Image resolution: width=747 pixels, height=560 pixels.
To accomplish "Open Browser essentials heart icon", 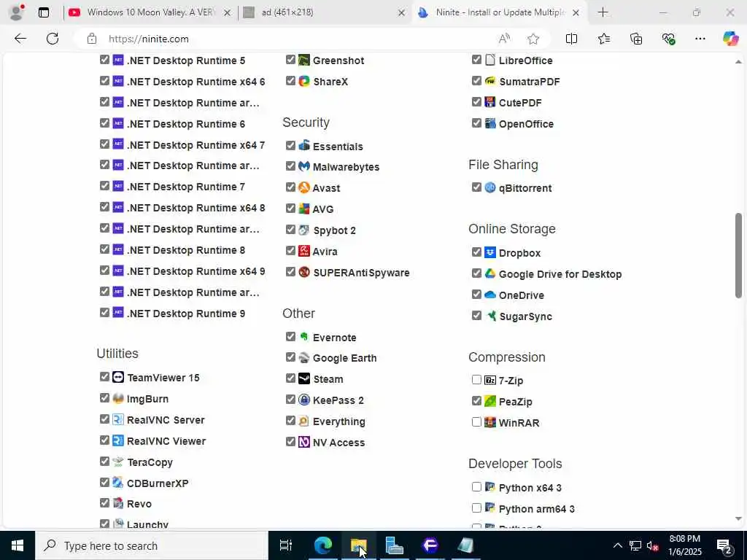I will [668, 39].
